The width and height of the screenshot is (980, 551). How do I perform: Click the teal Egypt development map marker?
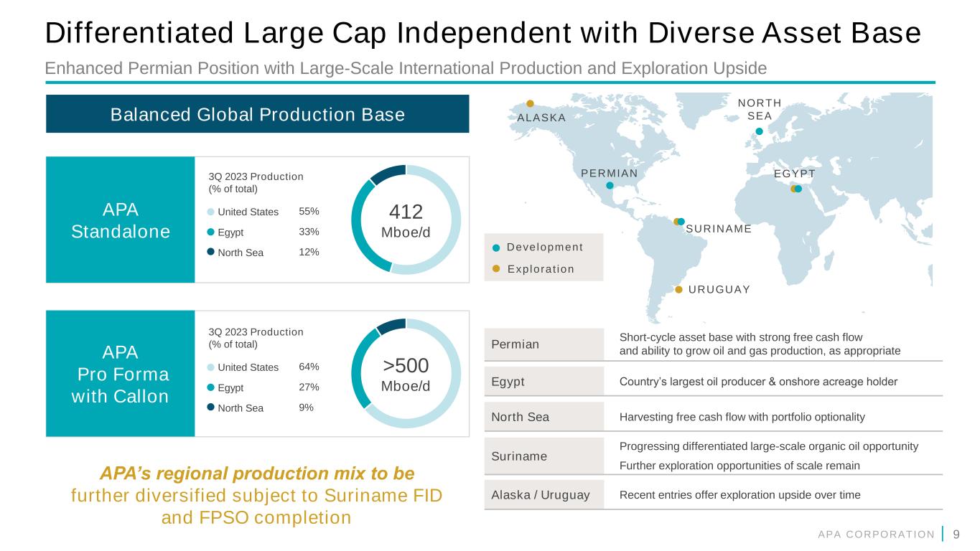[x=798, y=189]
